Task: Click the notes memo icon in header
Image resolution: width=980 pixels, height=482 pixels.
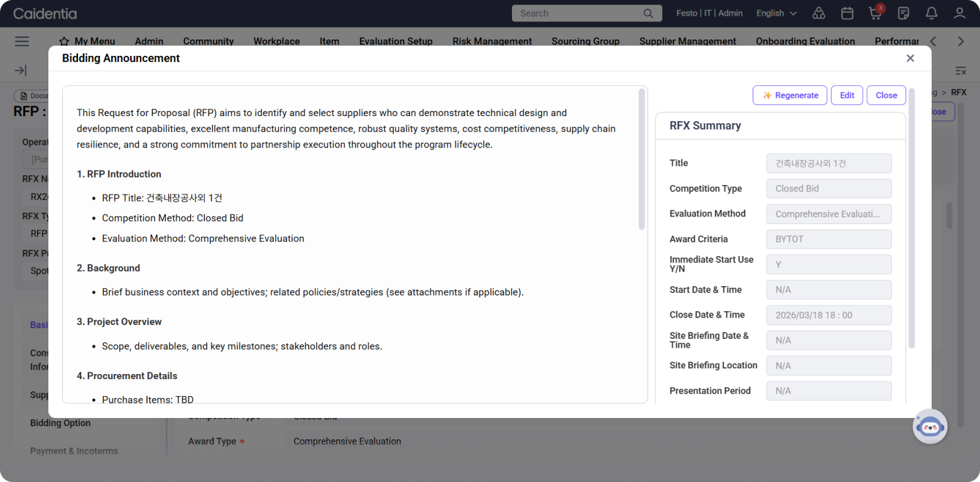Action: 903,13
